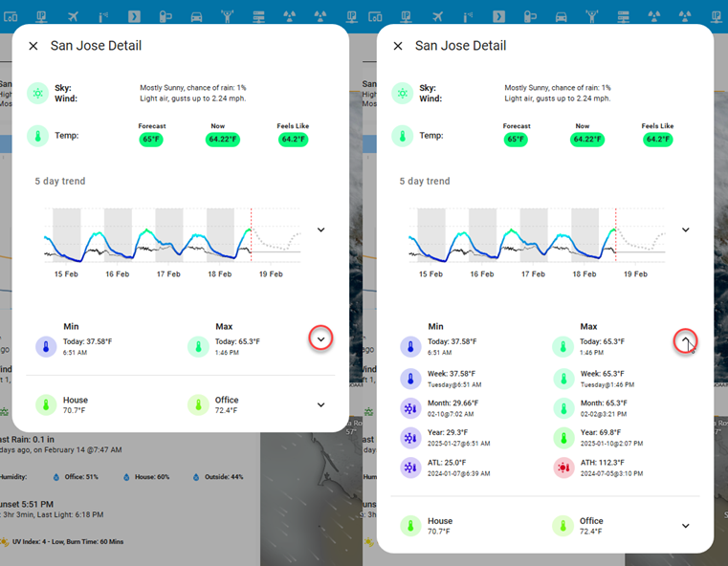This screenshot has height=566, width=728.
Task: Click the ATL 25.0°F snowflake icon
Action: (x=410, y=468)
